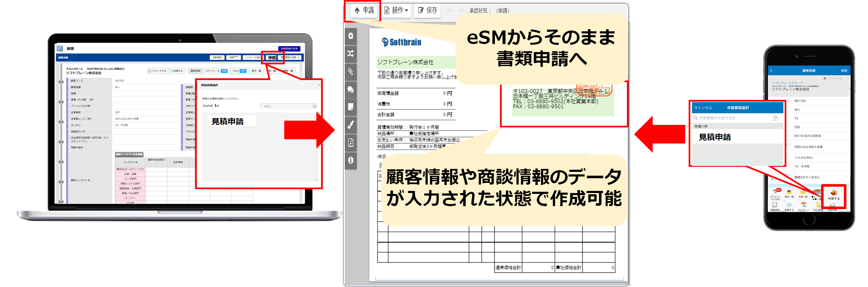Open the 操作 dropdown in document editor
Viewport: 868px width, 287px height.
coord(396,11)
